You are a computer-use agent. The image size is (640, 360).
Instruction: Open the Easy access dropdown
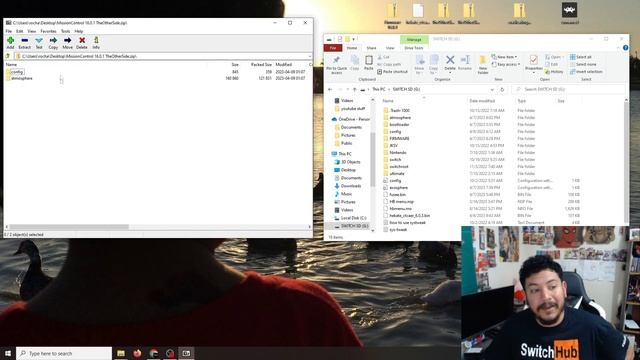tap(506, 64)
